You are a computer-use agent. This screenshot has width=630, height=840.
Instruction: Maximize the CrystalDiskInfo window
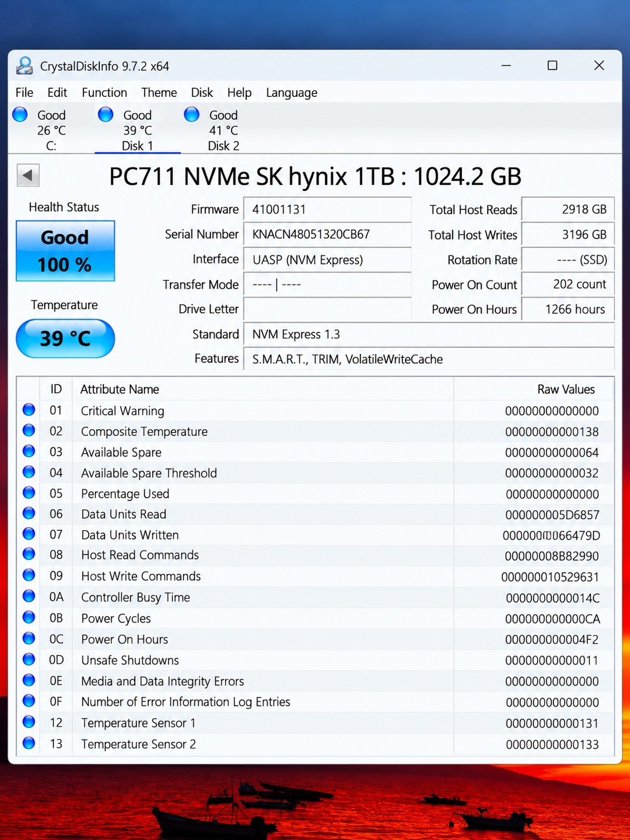pyautogui.click(x=552, y=66)
